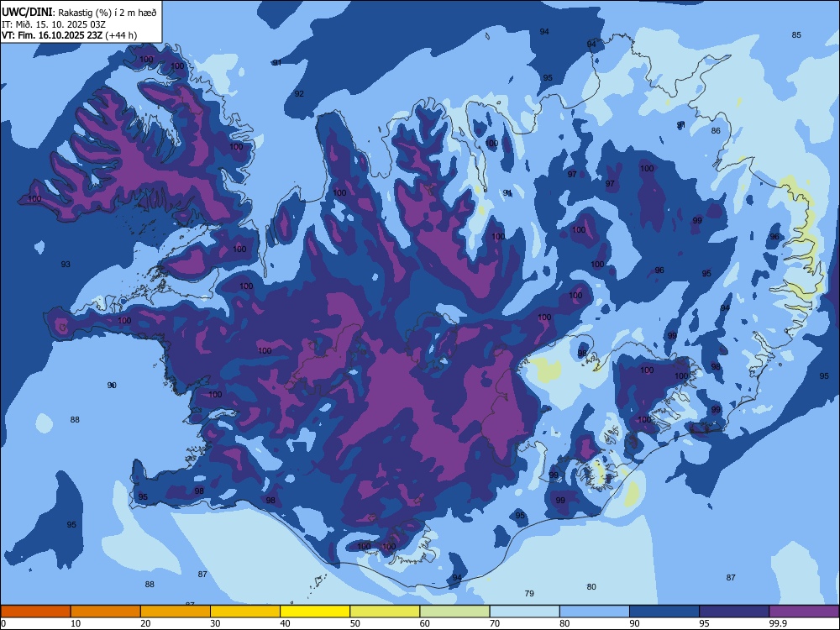Pick the pale blue 70–80 legend swatch
840x630 pixels.
524,612
